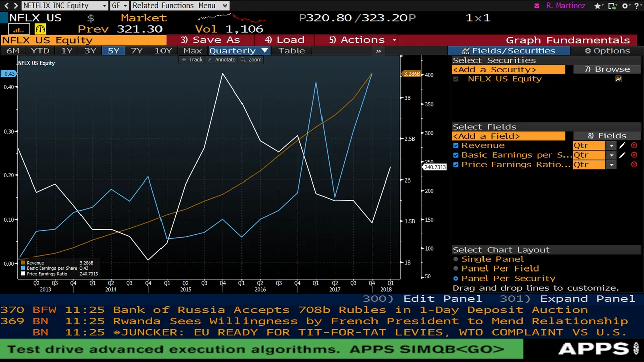Click the APPS SIMQB advertisement banner
The height and width of the screenshot is (362, 644).
[262, 349]
